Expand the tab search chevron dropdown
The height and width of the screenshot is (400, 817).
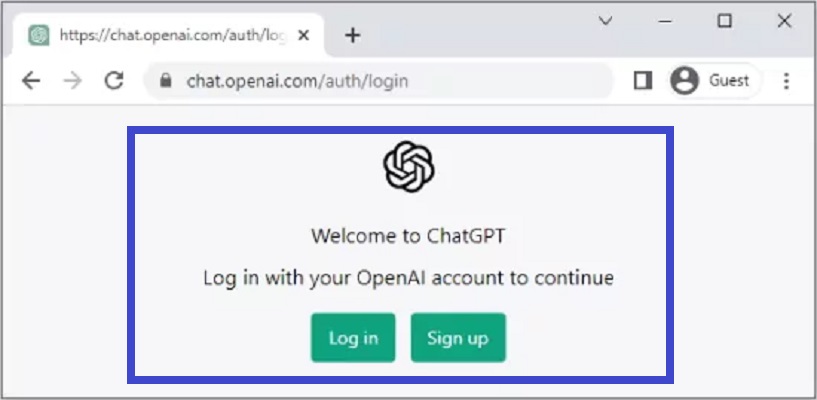point(605,21)
